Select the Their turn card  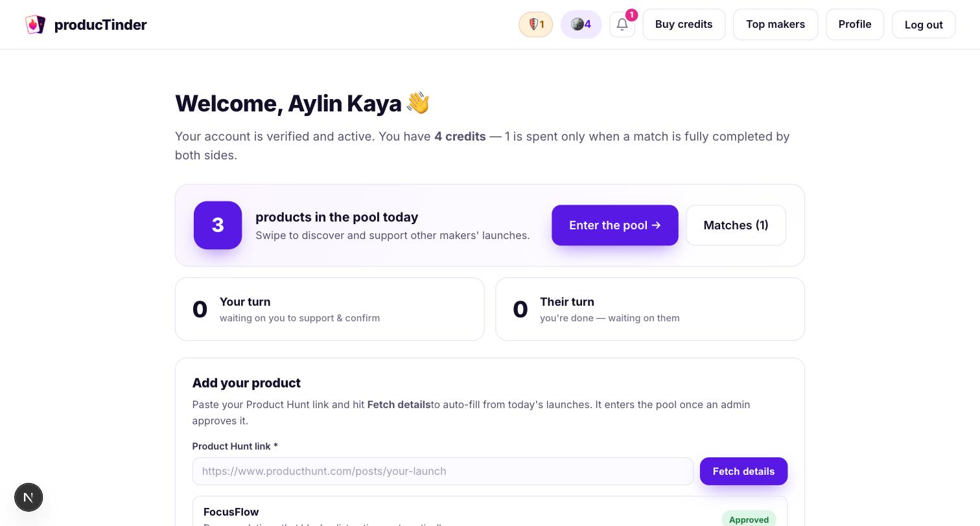pyautogui.click(x=650, y=309)
